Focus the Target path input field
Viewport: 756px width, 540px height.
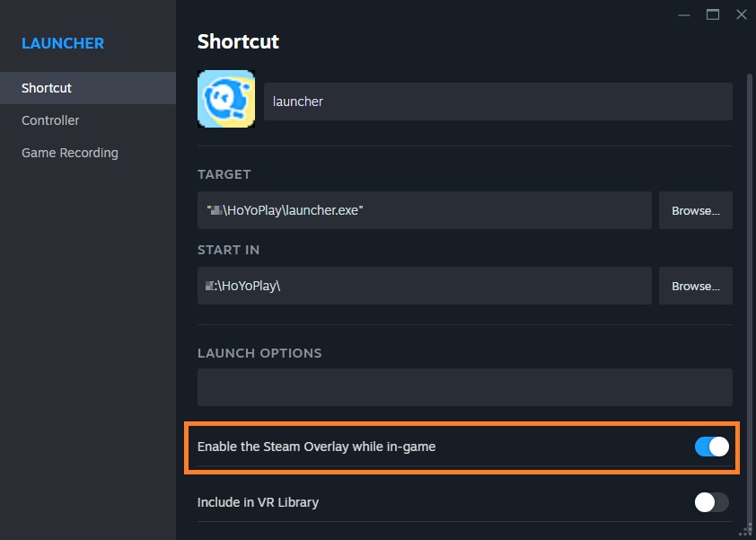click(424, 210)
